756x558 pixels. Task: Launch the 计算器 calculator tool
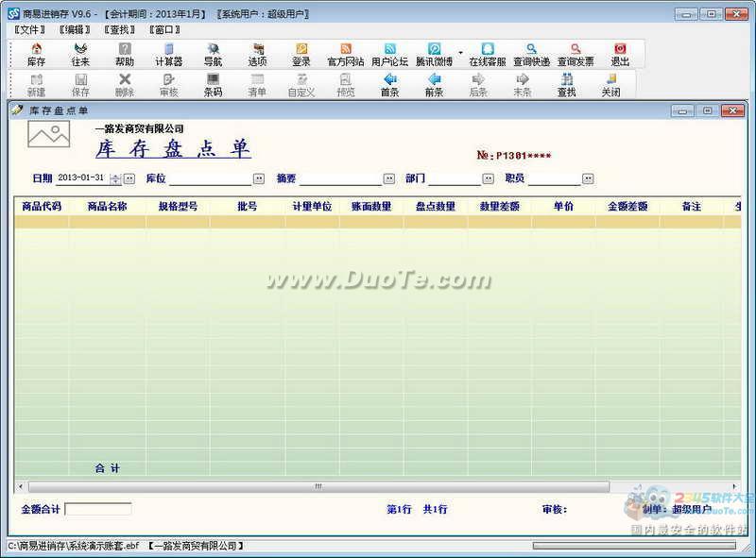coord(168,54)
